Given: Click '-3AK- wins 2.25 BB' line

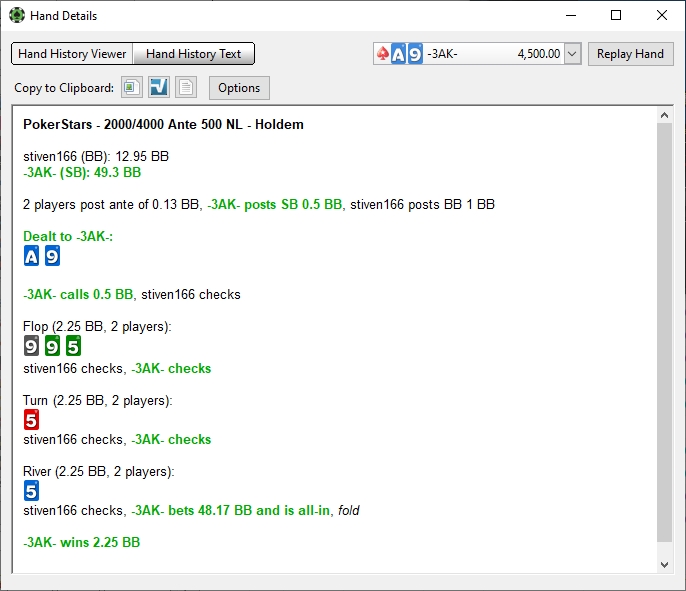Looking at the screenshot, I should pyautogui.click(x=81, y=542).
